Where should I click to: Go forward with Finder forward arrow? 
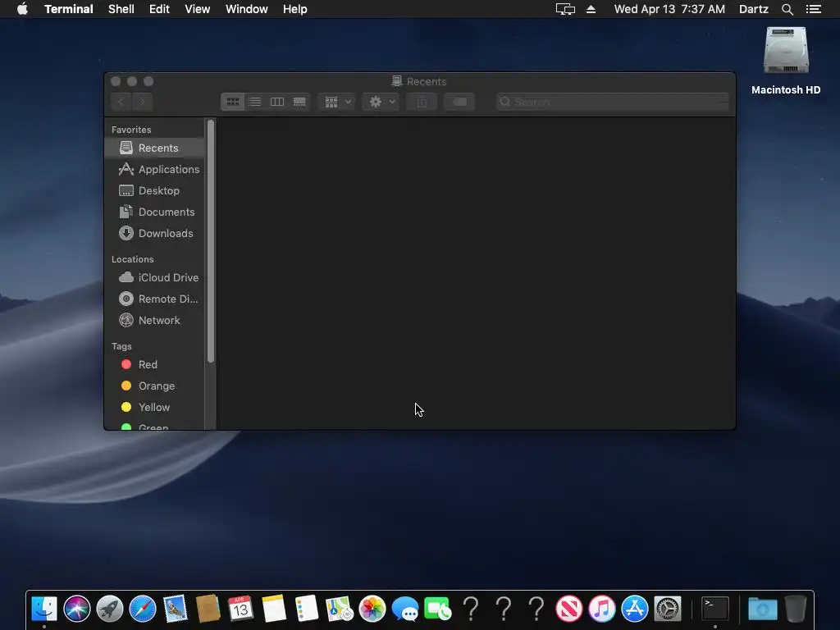click(x=143, y=102)
